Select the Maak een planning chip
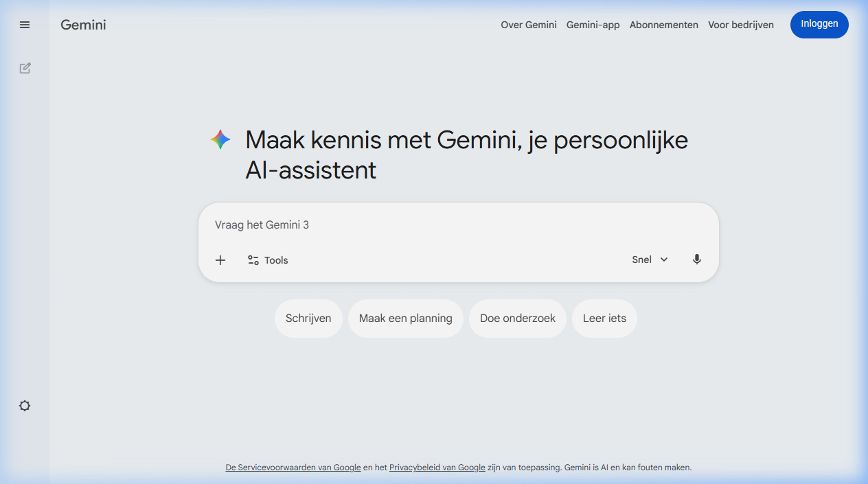868x484 pixels. (406, 319)
